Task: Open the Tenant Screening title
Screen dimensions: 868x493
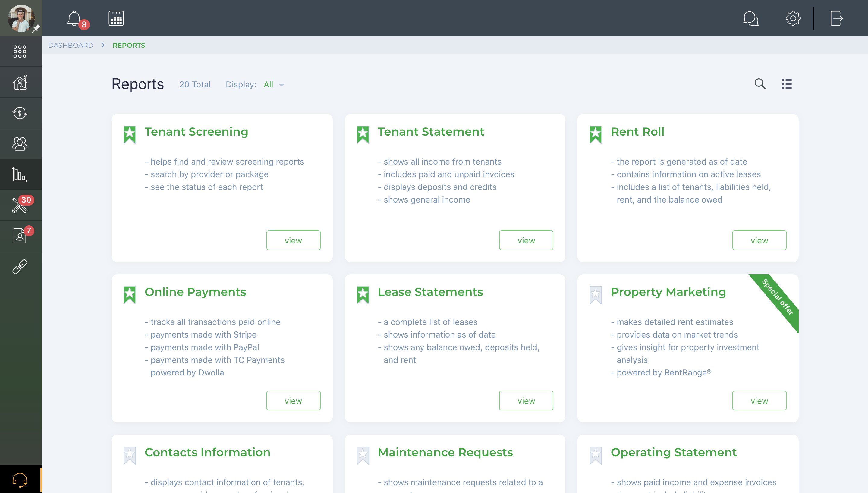Action: pyautogui.click(x=196, y=132)
